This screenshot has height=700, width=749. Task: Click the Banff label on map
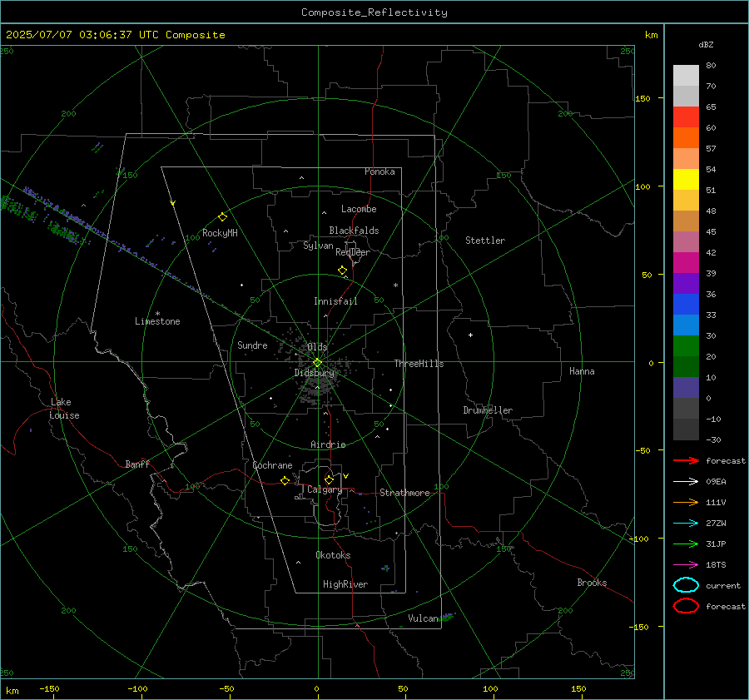(137, 464)
